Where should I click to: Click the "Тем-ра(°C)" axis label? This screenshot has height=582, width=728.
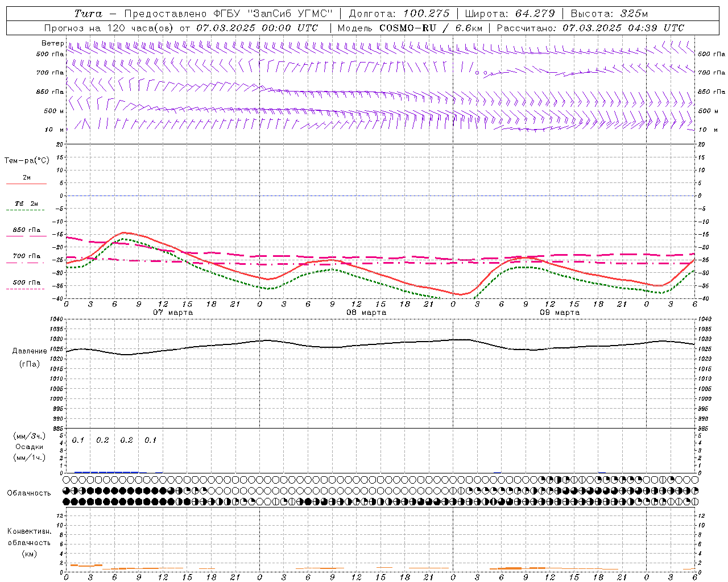(x=27, y=161)
